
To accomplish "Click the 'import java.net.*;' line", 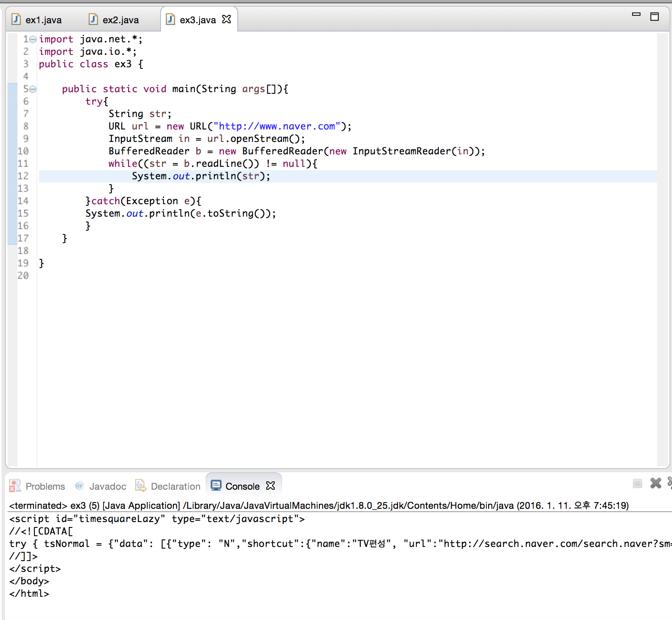I will point(91,39).
